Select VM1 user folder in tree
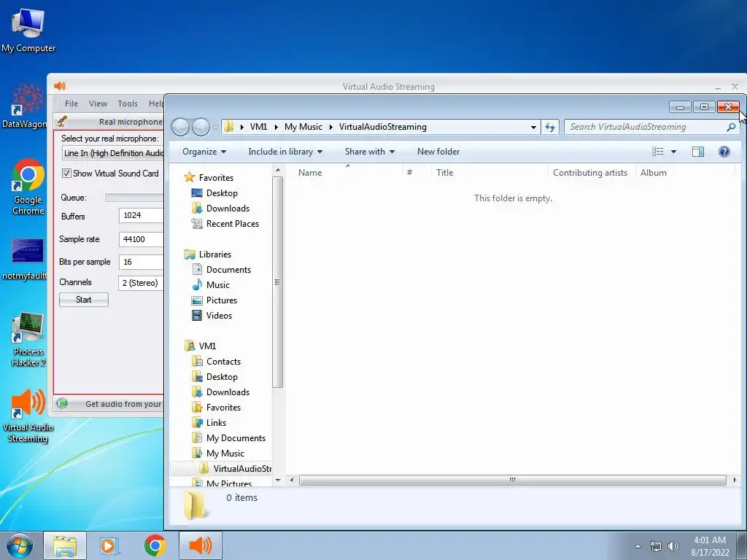The height and width of the screenshot is (560, 747). (x=201, y=346)
